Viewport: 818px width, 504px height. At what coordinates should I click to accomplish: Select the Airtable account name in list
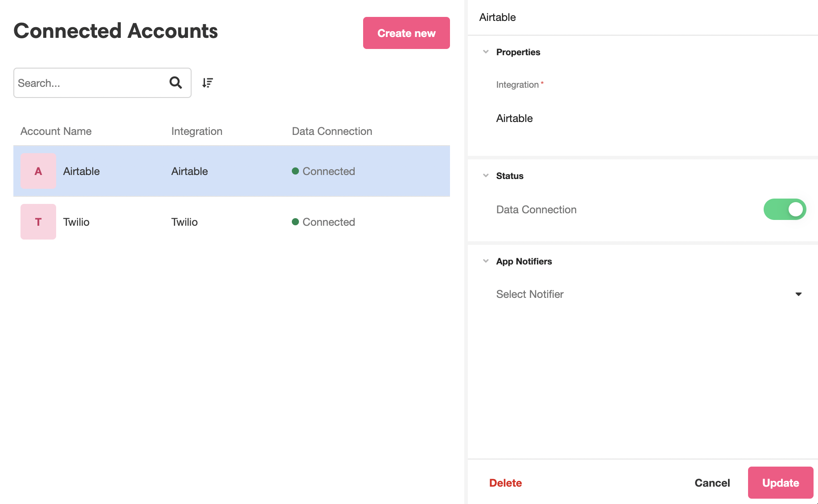(x=82, y=171)
